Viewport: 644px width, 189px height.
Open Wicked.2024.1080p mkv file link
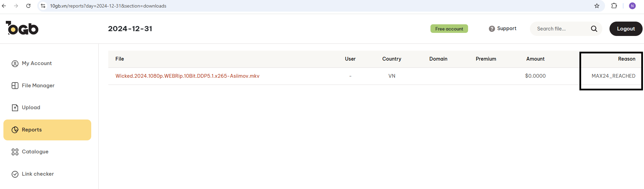click(x=187, y=76)
